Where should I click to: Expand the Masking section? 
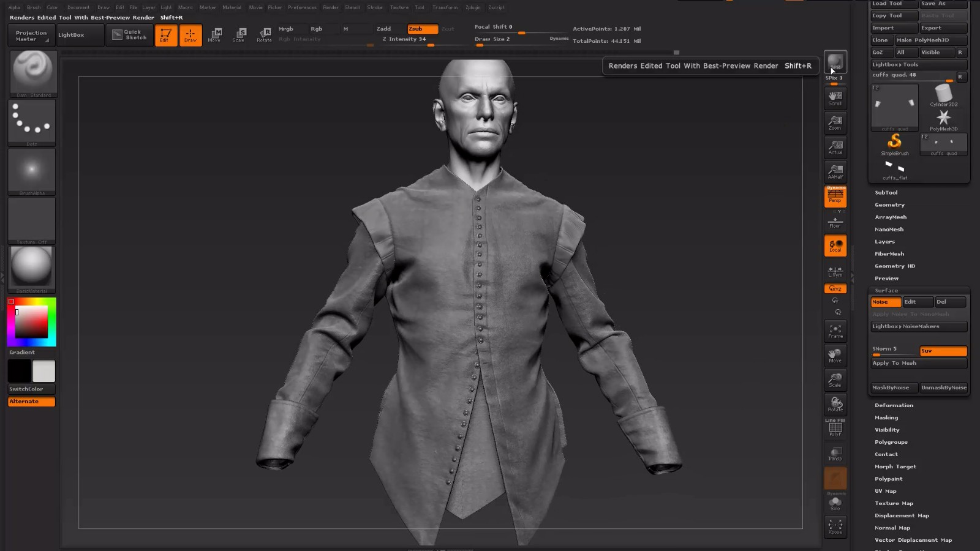[x=886, y=418]
